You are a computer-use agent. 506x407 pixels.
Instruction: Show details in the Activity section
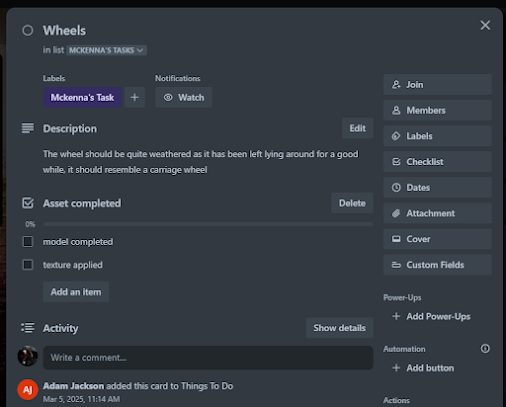pyautogui.click(x=339, y=328)
